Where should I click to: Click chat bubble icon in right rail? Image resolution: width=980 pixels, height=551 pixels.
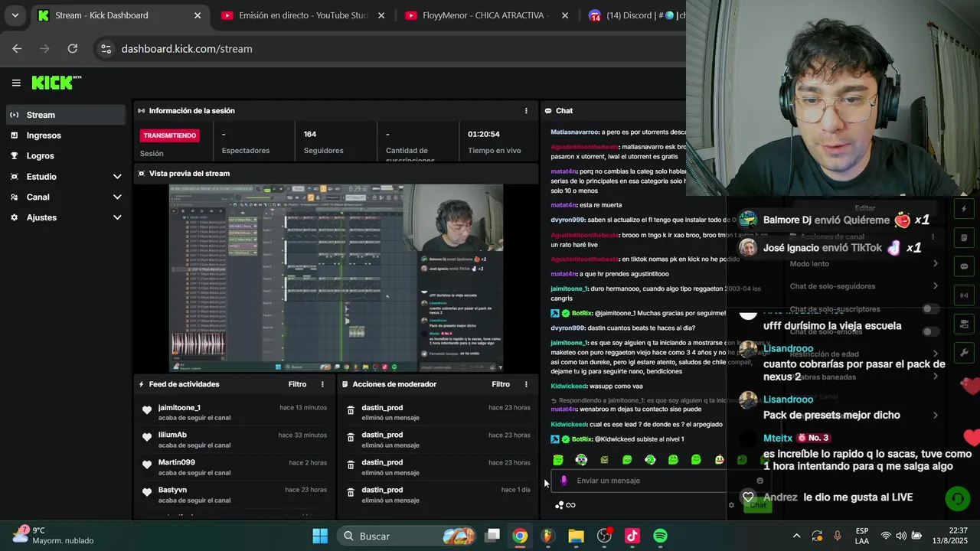pos(964,266)
